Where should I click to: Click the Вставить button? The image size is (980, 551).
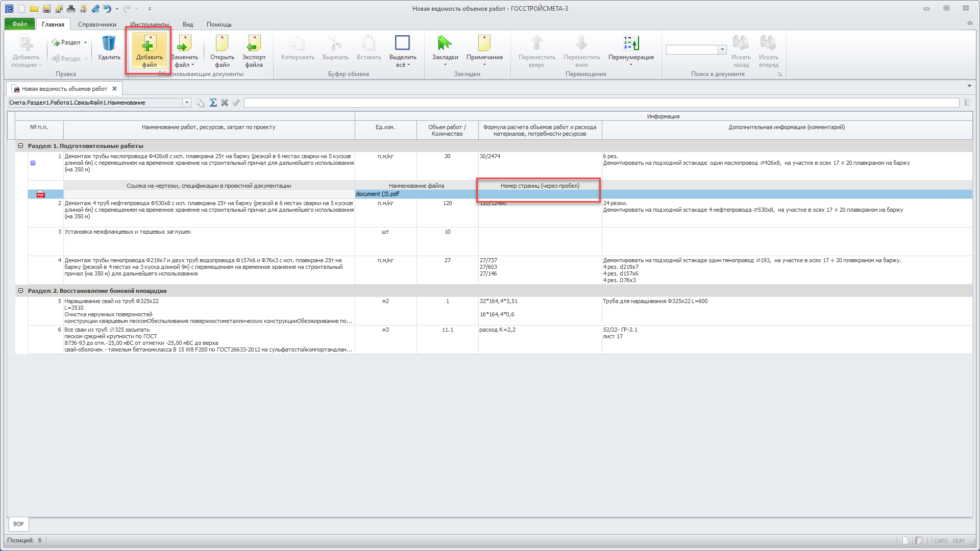tap(369, 48)
